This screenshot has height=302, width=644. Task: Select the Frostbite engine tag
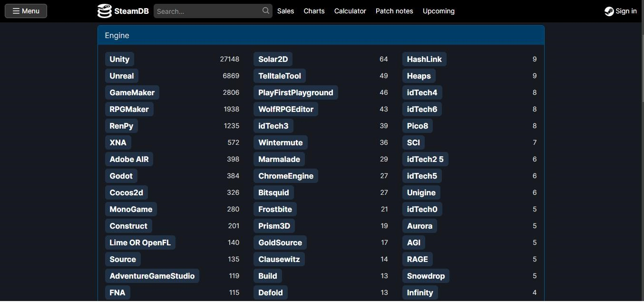click(275, 209)
